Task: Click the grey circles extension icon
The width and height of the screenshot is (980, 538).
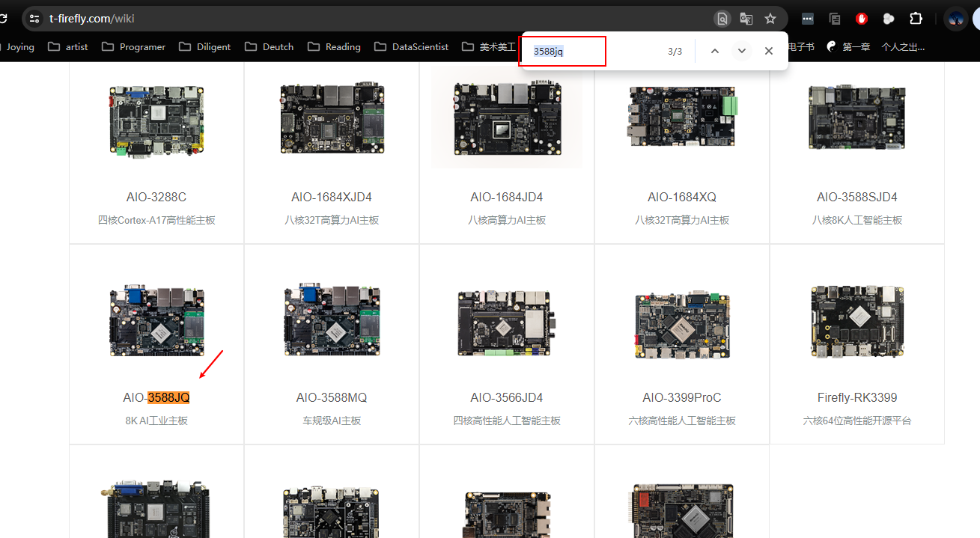Action: [889, 19]
